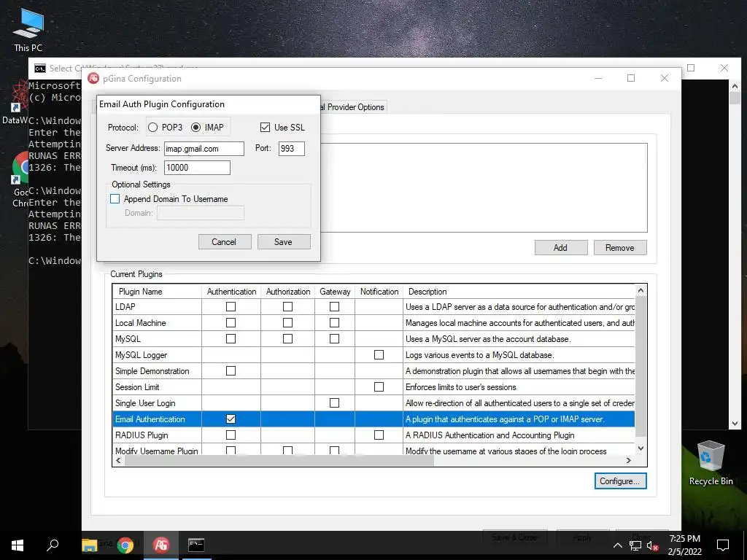Image resolution: width=747 pixels, height=560 pixels.
Task: Click the Description column header
Action: pyautogui.click(x=519, y=292)
